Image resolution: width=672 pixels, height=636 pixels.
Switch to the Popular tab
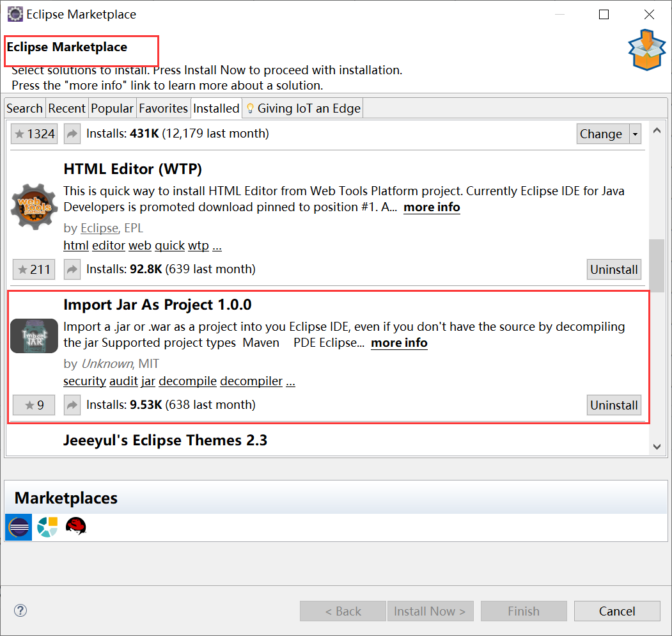click(113, 109)
